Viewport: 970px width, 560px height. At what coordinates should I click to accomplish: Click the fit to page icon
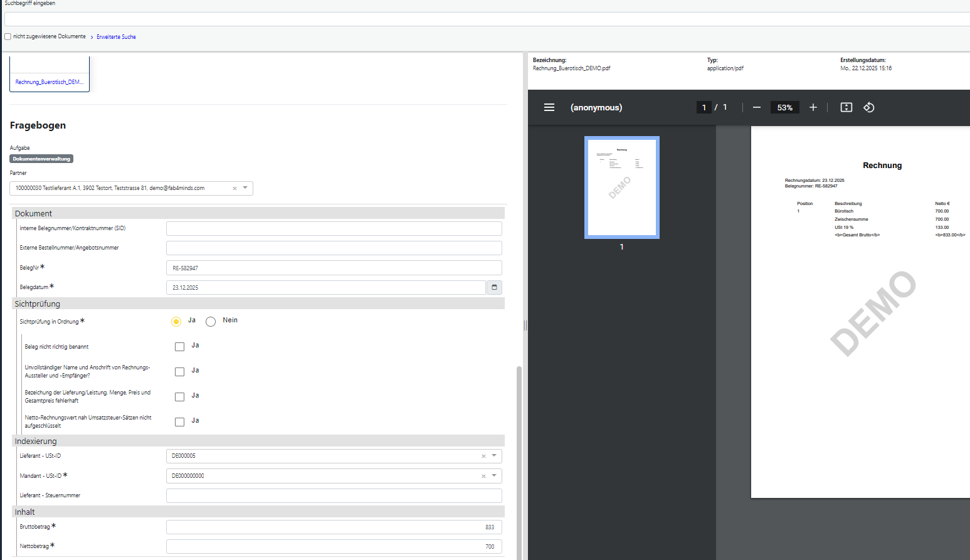point(846,107)
